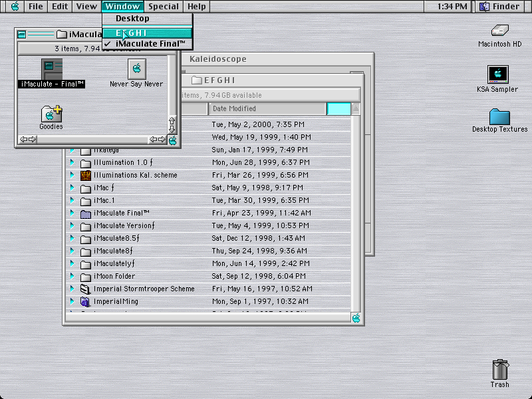This screenshot has width=532, height=399.
Task: Click the EFGHI window title text
Action: (x=219, y=80)
